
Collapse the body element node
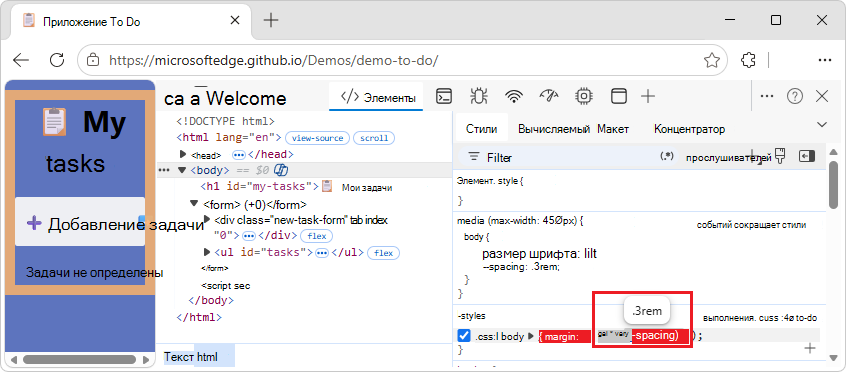pos(182,170)
